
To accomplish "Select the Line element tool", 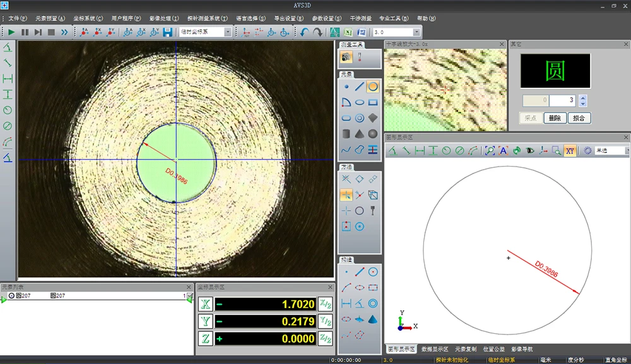I will point(360,86).
